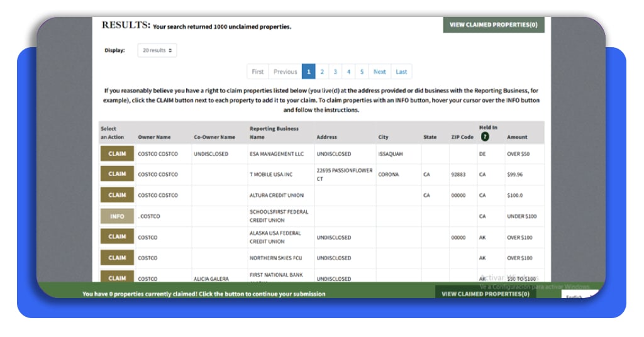Click the ISSAQUAH city cell
Viewport: 644px width, 337px height.
pyautogui.click(x=390, y=154)
